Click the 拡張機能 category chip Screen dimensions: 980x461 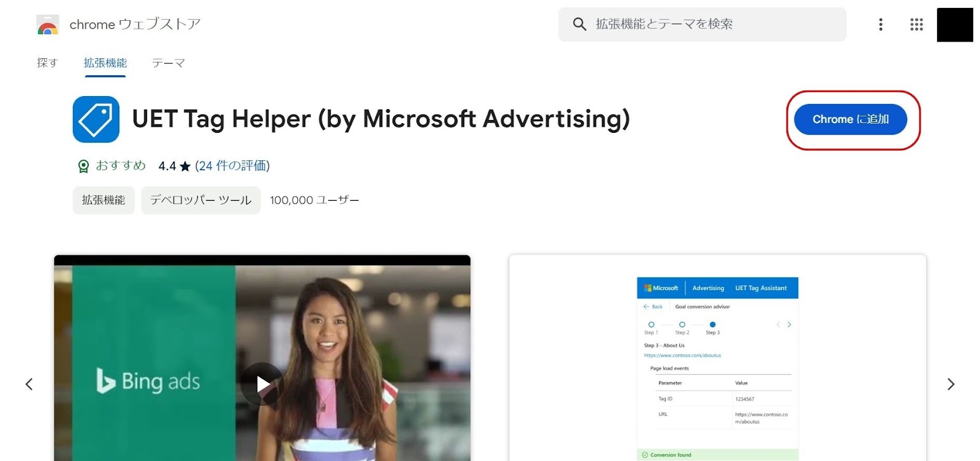(104, 200)
